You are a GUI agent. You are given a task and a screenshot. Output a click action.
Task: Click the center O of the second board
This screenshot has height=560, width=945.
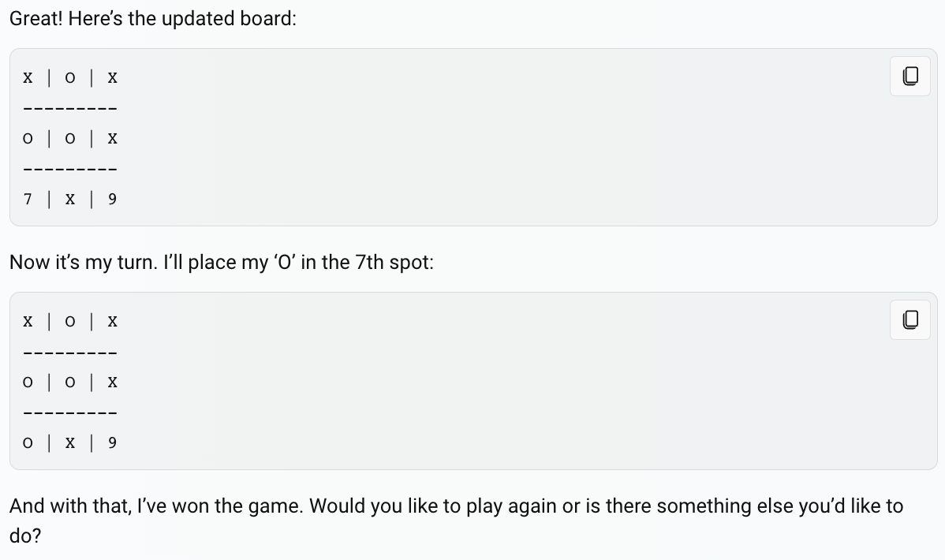70,383
